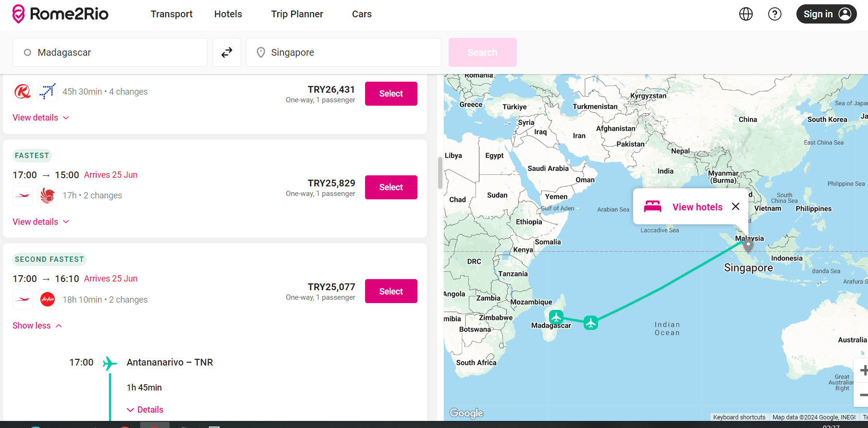
Task: Expand View details for the TRY26,431 route
Action: [41, 118]
